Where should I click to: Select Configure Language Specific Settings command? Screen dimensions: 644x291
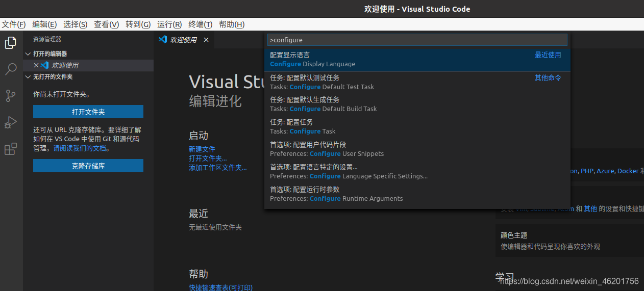click(x=417, y=172)
